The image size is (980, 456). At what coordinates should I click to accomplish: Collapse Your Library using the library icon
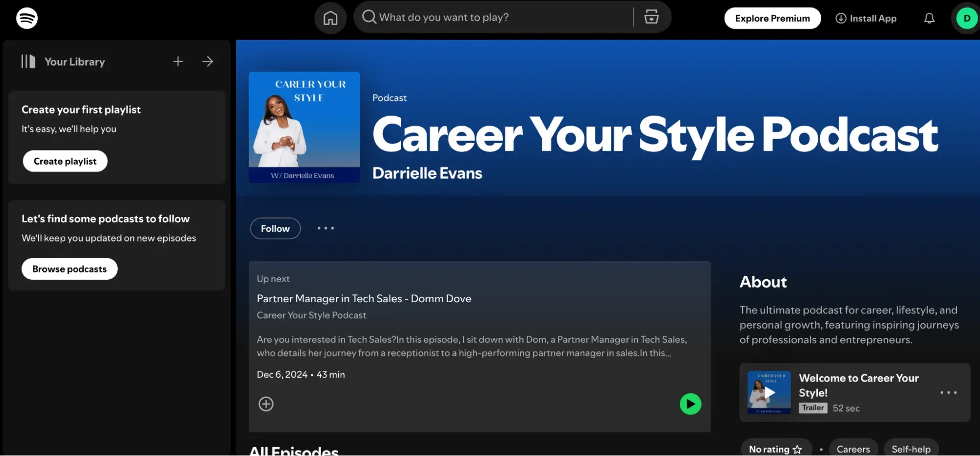pos(28,61)
